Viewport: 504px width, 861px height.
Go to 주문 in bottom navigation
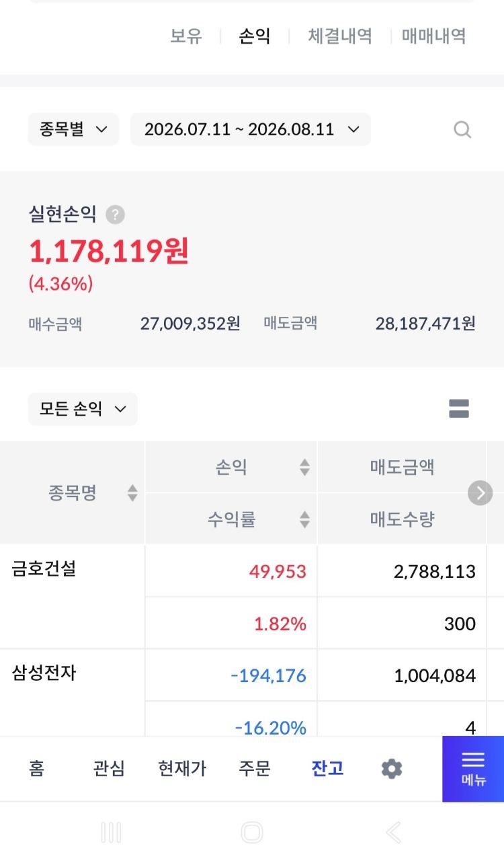point(255,768)
